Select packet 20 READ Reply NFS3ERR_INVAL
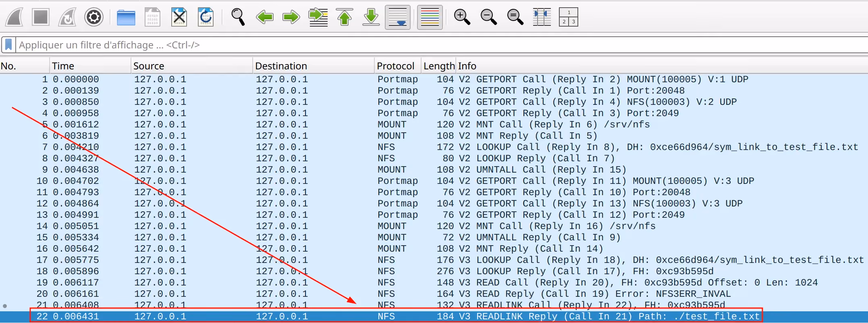The height and width of the screenshot is (323, 868). [434, 294]
